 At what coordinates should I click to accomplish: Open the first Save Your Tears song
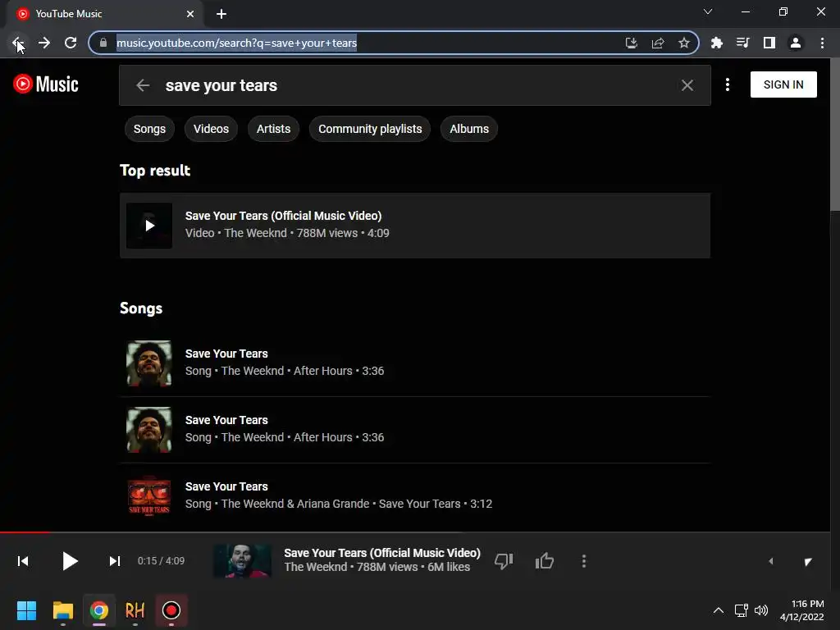(415, 363)
